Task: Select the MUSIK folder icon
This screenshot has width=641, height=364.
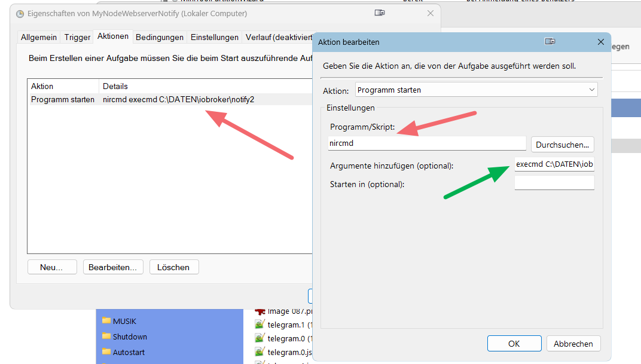Action: [x=106, y=321]
